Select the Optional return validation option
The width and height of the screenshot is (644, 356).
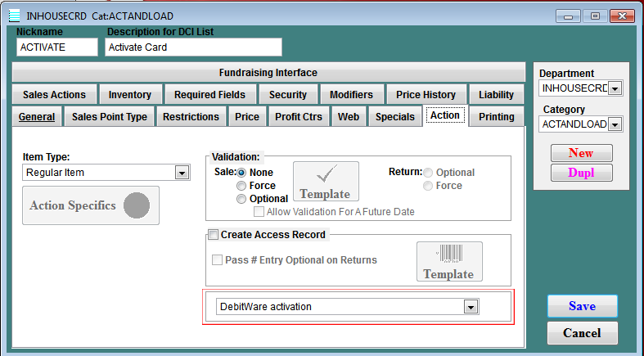[x=428, y=173]
